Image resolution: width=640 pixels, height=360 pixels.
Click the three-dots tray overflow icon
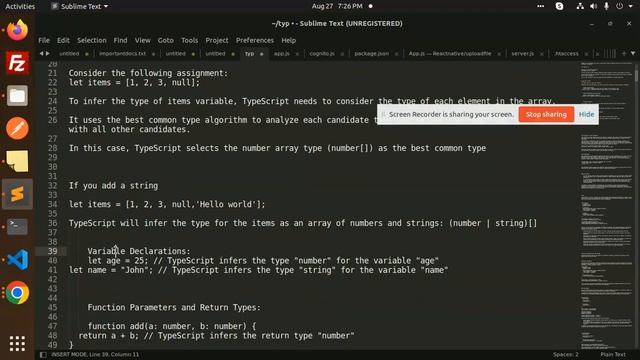[x=540, y=6]
